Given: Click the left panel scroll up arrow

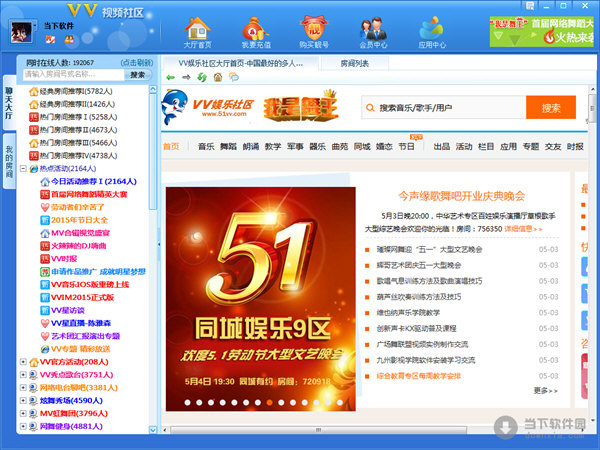Looking at the screenshot, I should coord(153,90).
